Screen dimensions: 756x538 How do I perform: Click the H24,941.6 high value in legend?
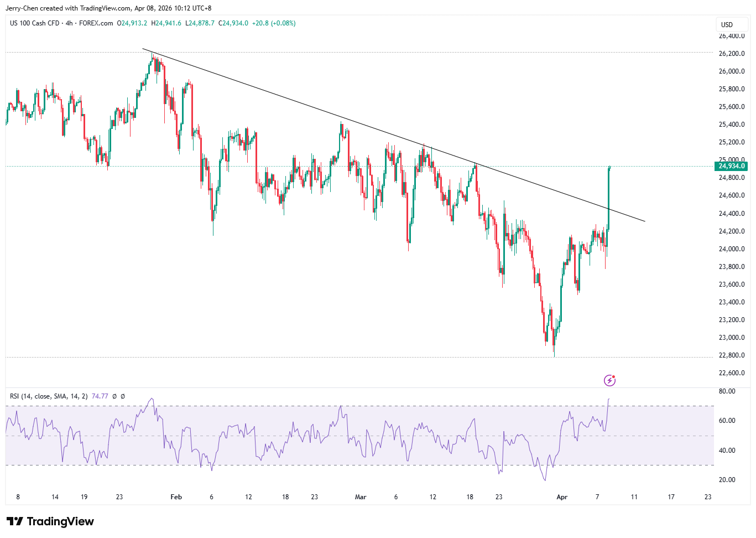pos(168,23)
